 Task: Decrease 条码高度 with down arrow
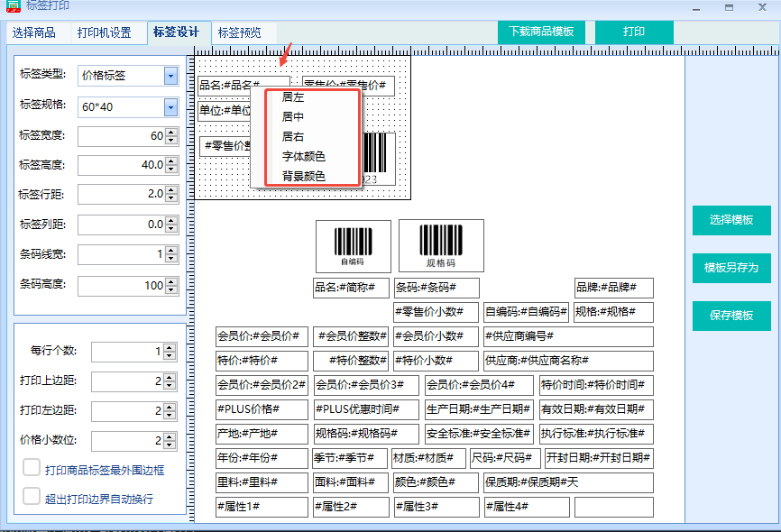click(171, 289)
